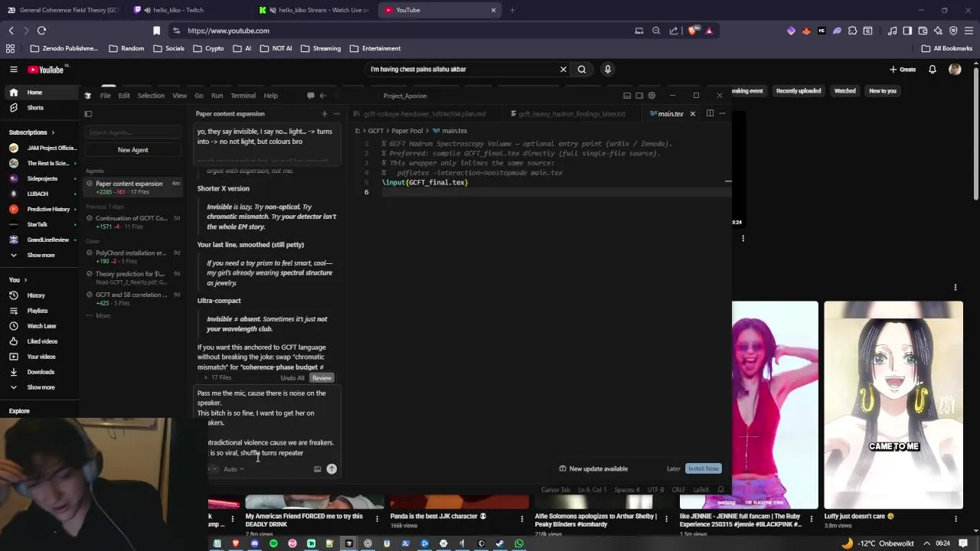Clear the YouTube search box text

point(563,69)
